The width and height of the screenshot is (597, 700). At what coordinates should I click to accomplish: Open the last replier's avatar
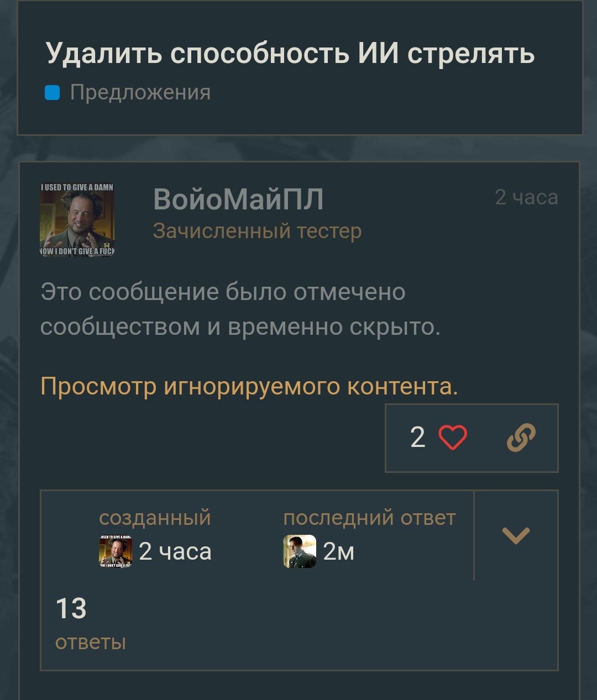300,551
